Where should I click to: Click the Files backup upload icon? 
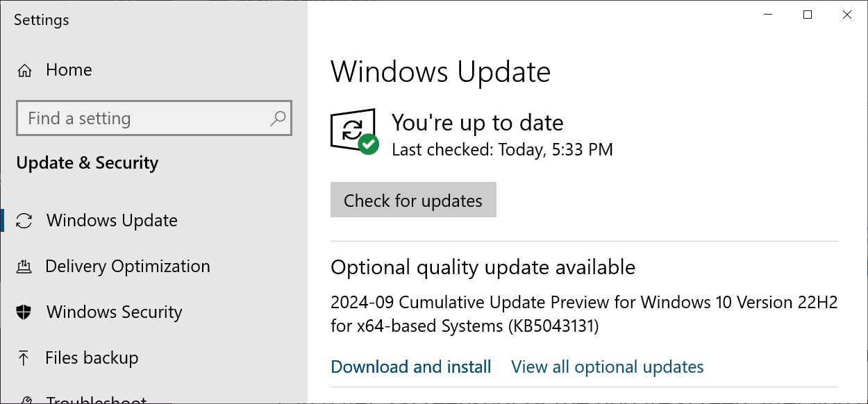coord(25,357)
